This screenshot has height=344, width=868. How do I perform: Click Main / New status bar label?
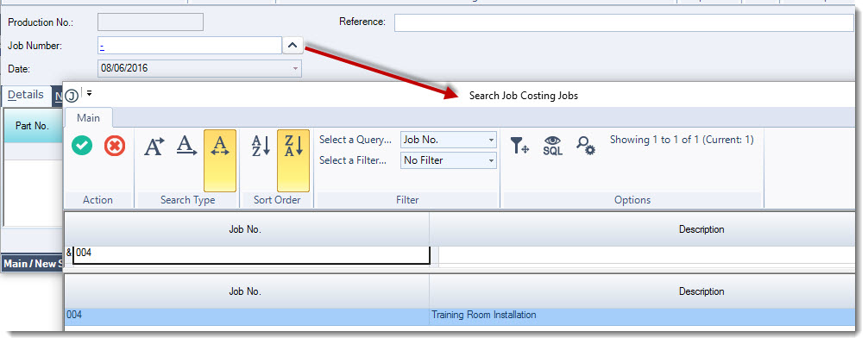coord(32,263)
